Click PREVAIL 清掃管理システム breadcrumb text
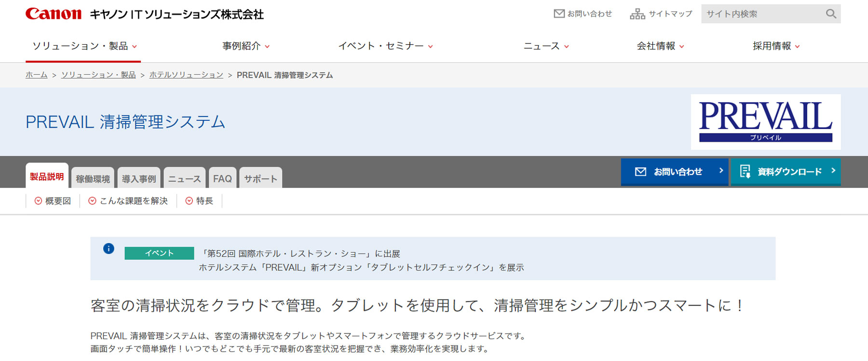This screenshot has width=868, height=361. (285, 75)
